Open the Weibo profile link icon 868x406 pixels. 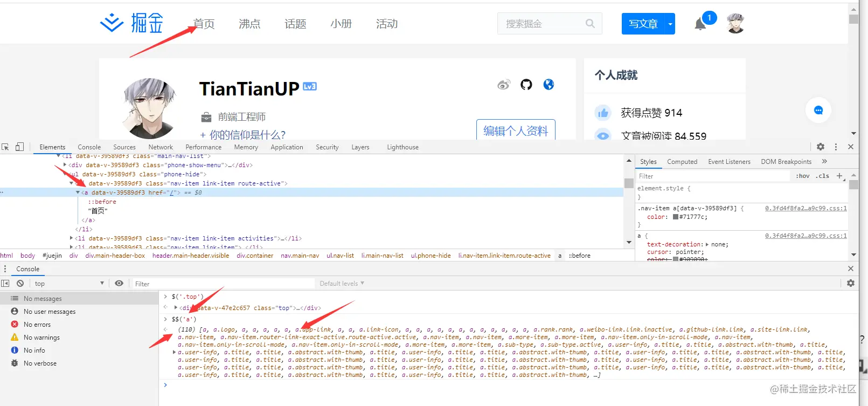[x=504, y=85]
